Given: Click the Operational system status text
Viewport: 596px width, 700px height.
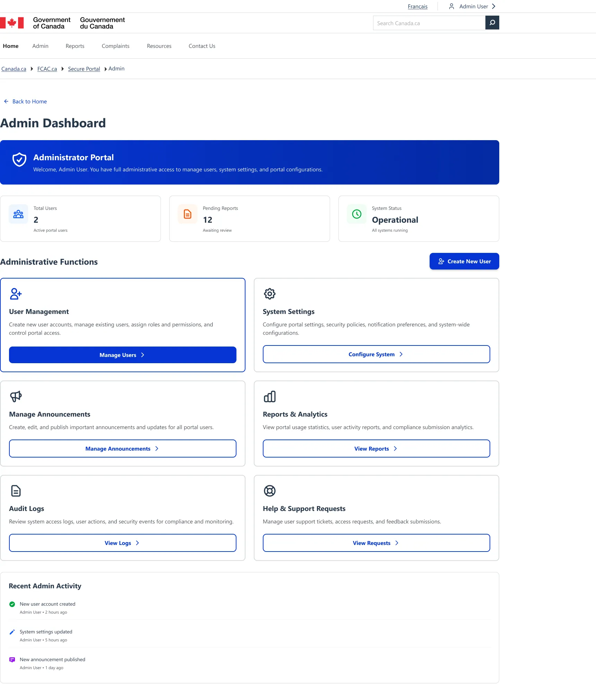Looking at the screenshot, I should 395,220.
